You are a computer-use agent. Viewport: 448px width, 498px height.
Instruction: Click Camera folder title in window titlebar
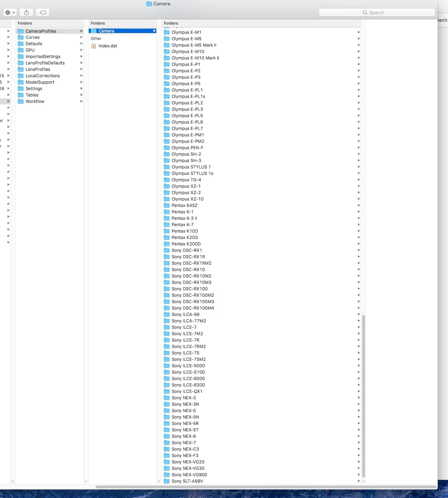158,4
